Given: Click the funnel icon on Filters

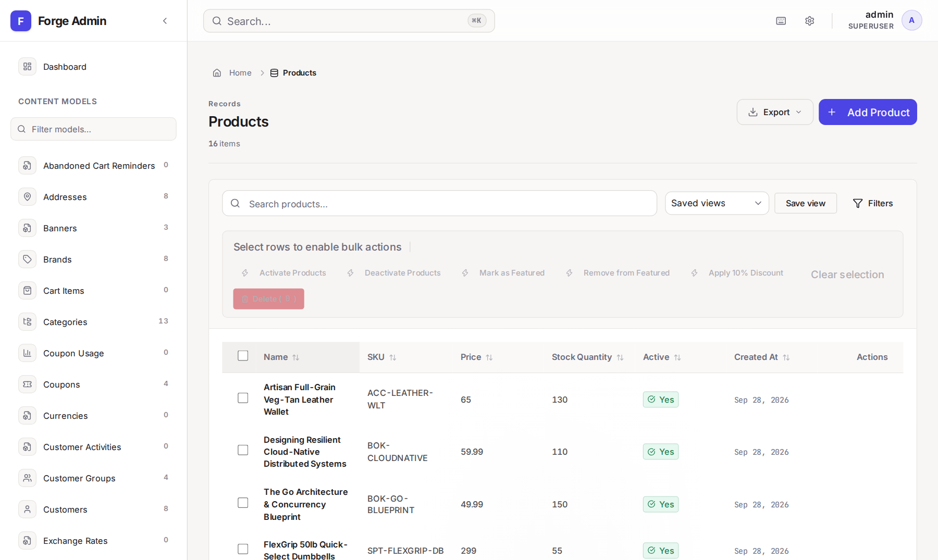Looking at the screenshot, I should (857, 203).
